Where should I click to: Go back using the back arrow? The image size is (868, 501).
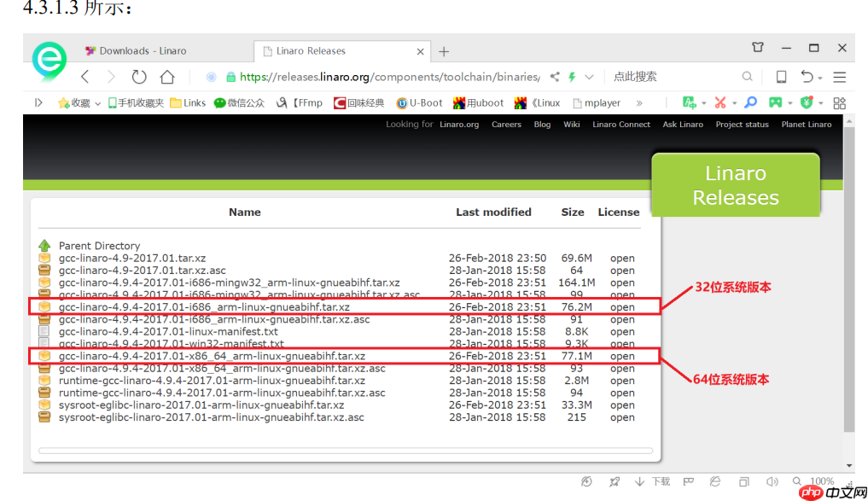tap(84, 77)
